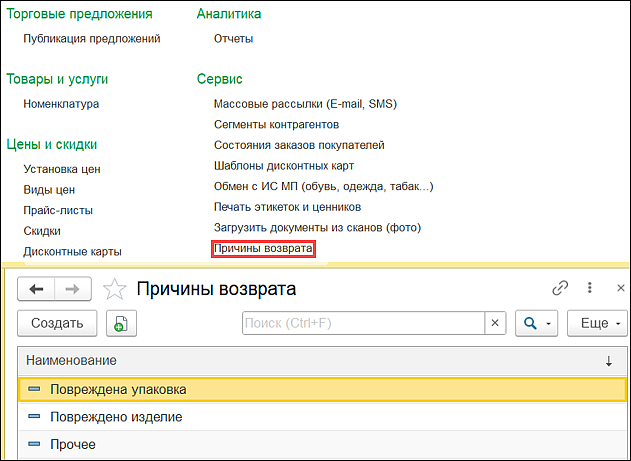Viewport: 631px width, 461px height.
Task: Open Состояния заказов покупателей
Action: click(299, 145)
